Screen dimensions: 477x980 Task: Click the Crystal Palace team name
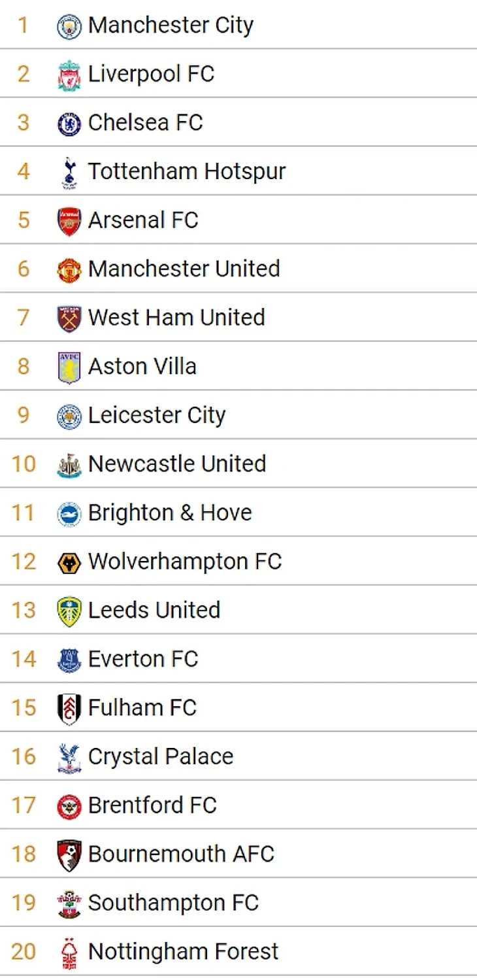point(161,756)
